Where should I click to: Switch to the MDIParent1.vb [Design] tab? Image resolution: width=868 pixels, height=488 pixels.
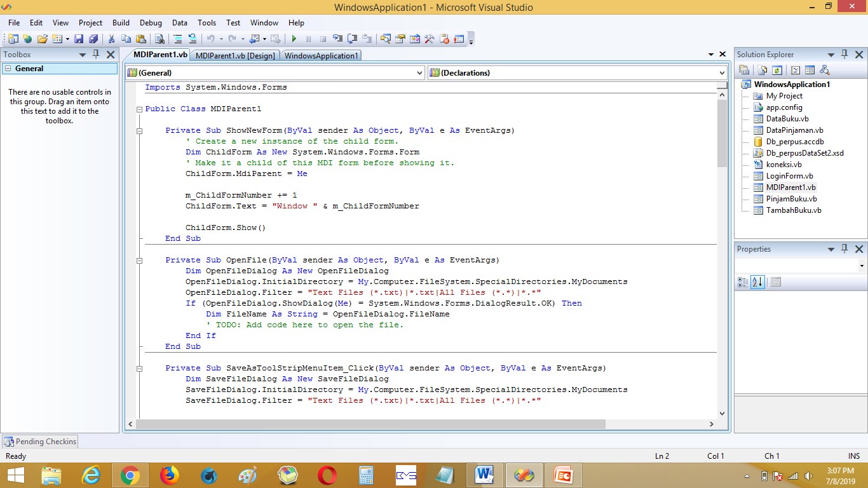click(x=235, y=55)
